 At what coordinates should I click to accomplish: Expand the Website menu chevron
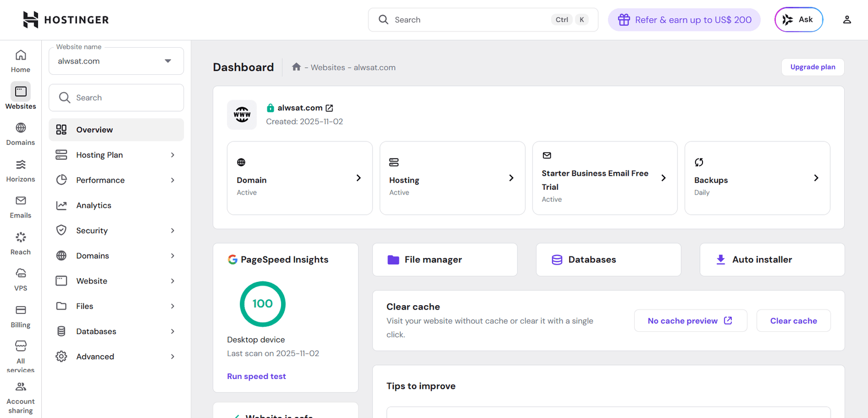click(173, 281)
